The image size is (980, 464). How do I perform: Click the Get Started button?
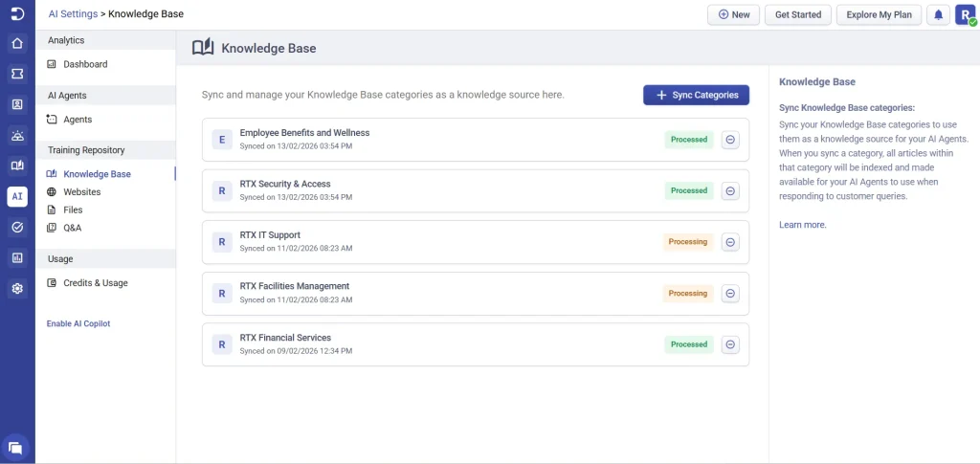coord(797,15)
